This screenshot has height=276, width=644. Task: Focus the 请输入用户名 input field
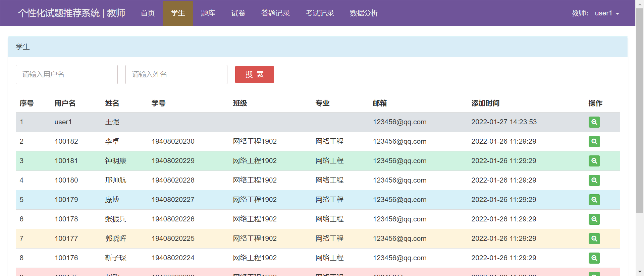pyautogui.click(x=67, y=74)
